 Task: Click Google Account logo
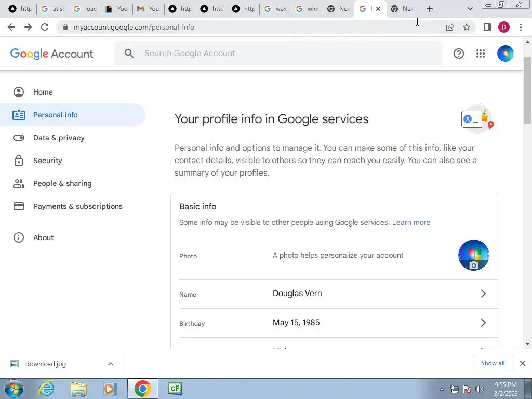click(x=51, y=54)
